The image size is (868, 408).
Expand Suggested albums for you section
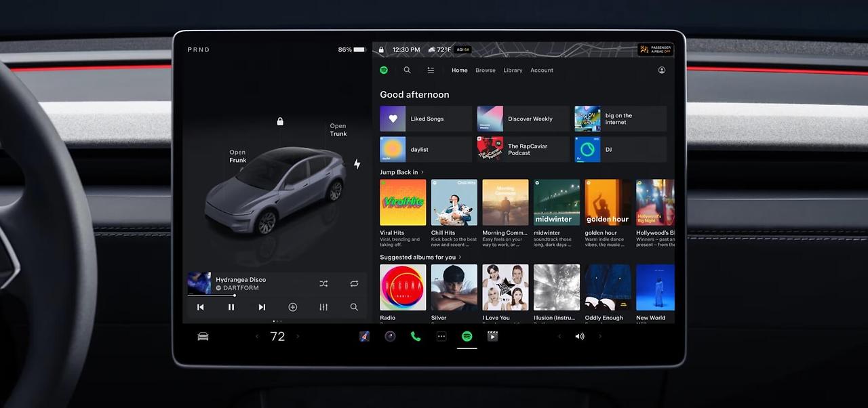(x=420, y=257)
